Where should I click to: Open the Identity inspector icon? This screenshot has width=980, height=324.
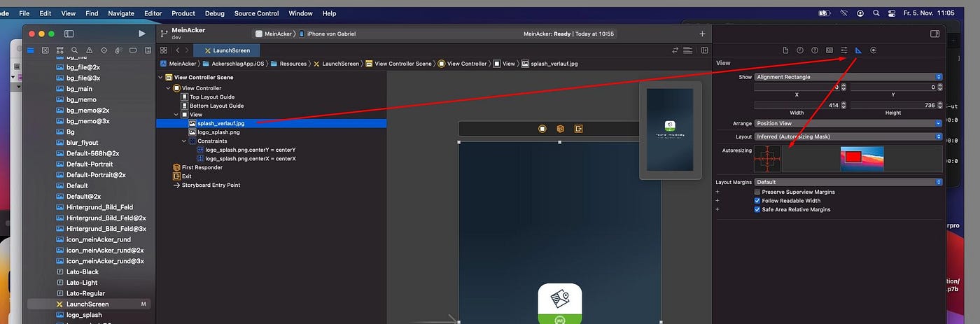[829, 50]
